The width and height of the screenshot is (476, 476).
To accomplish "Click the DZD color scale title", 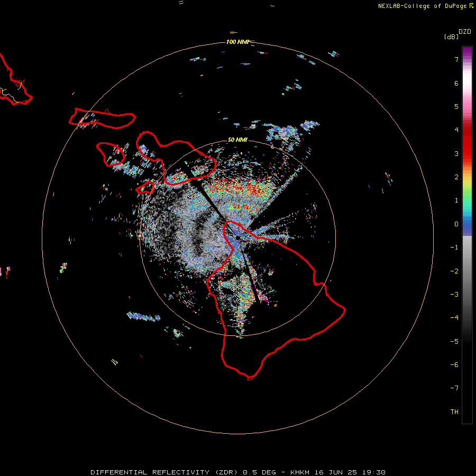I will [465, 32].
